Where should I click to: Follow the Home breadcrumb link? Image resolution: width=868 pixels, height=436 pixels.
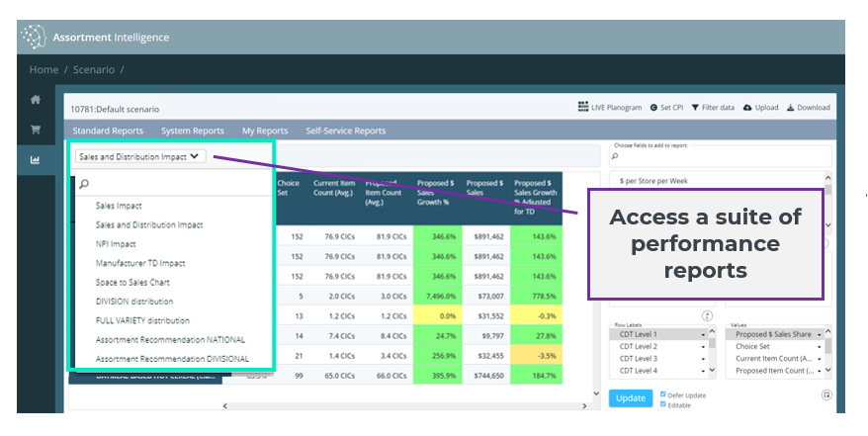tap(43, 69)
